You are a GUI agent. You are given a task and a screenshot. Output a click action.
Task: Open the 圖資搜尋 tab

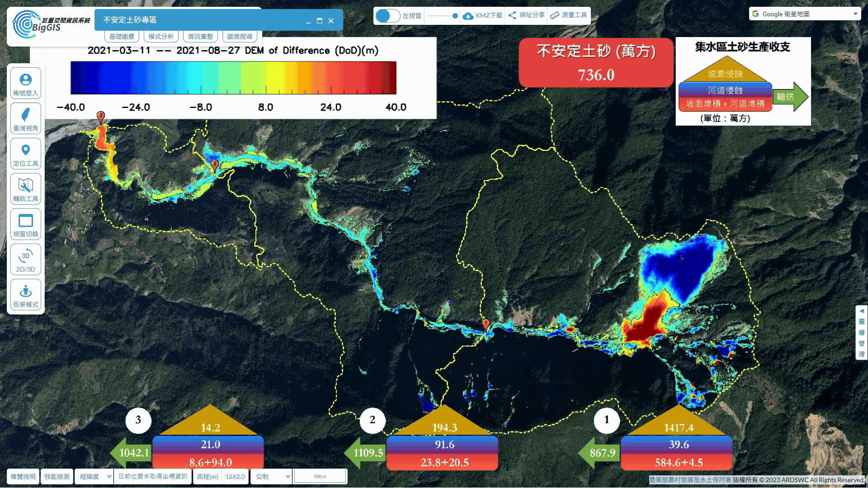(240, 37)
